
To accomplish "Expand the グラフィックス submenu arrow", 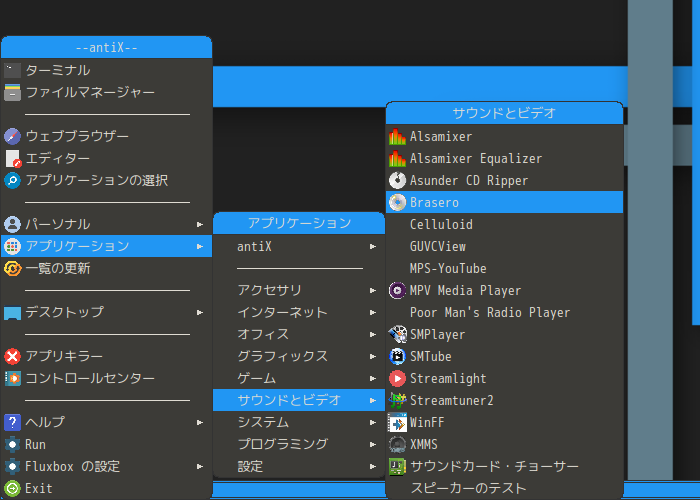I will 373,356.
